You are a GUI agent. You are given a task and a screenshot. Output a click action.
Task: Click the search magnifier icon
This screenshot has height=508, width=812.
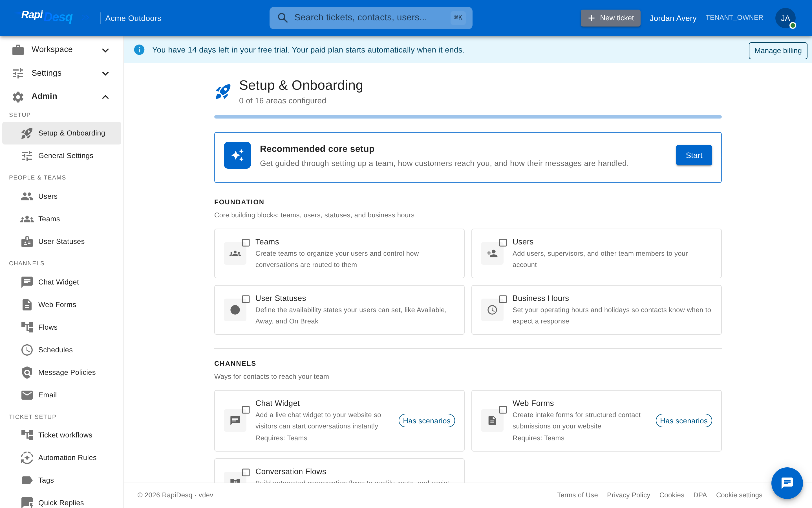tap(283, 18)
